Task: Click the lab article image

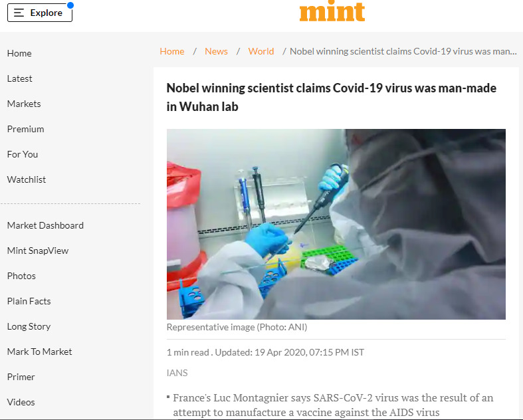Action: click(336, 224)
